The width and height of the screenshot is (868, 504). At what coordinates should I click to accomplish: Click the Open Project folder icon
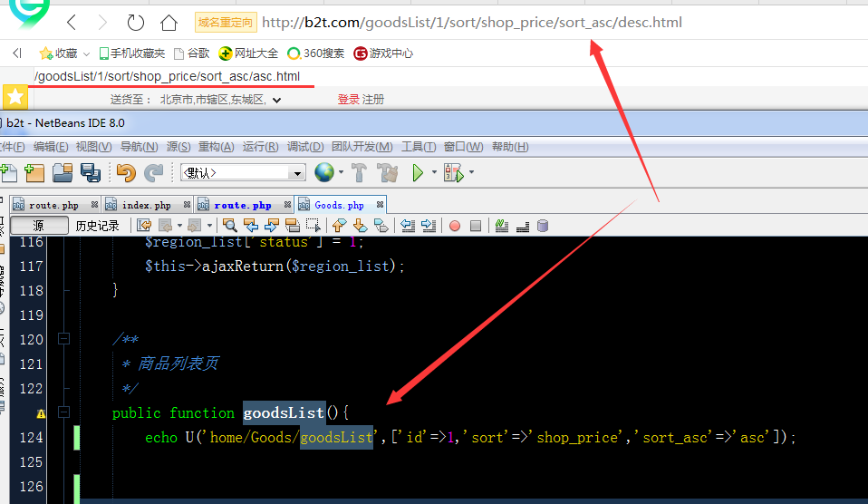pos(63,172)
